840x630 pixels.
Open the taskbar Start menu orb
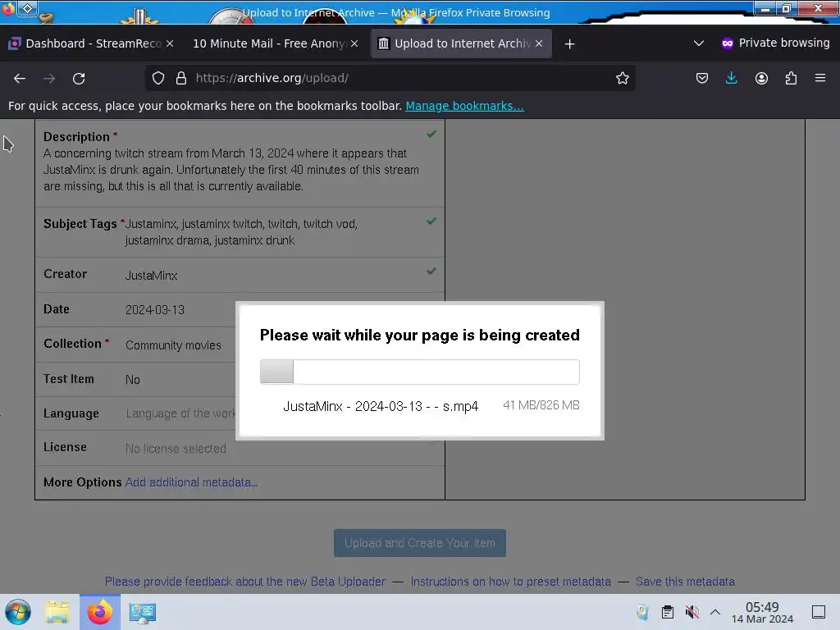[x=18, y=612]
